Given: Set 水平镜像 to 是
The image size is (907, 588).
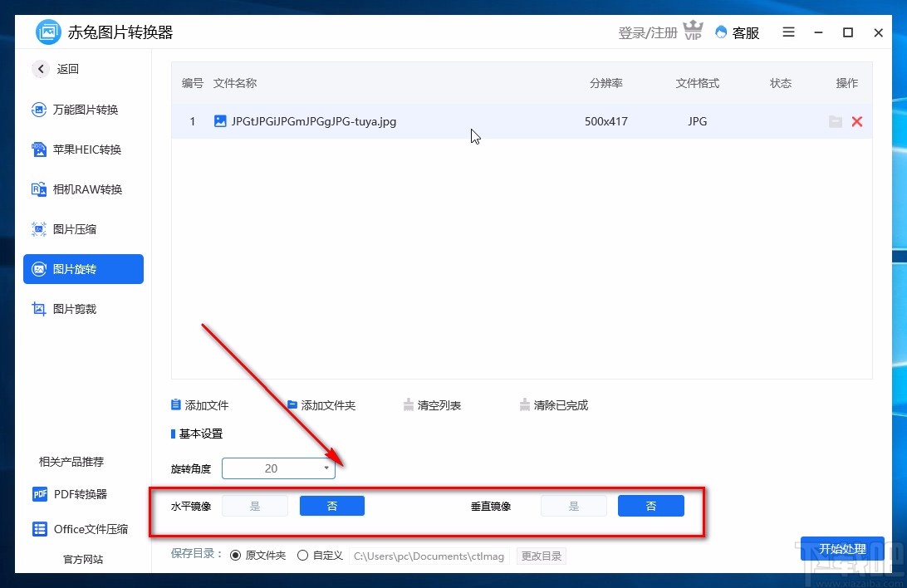Looking at the screenshot, I should (x=255, y=506).
